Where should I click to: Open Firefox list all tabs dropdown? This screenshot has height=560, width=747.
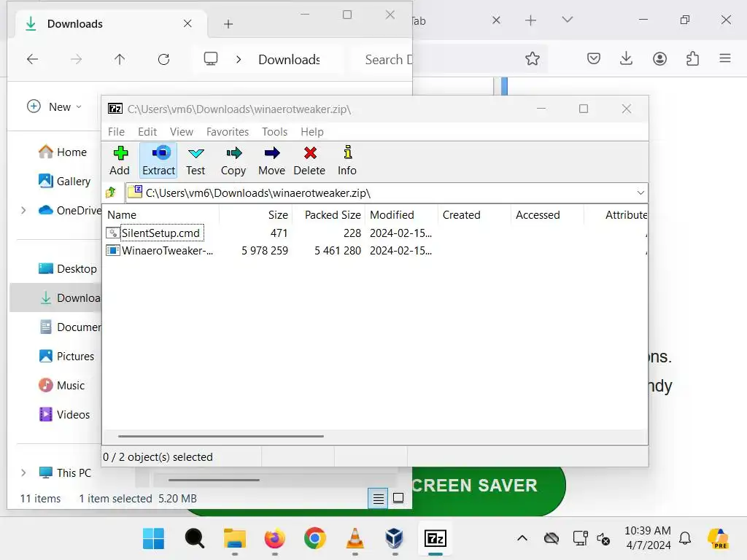pos(567,20)
